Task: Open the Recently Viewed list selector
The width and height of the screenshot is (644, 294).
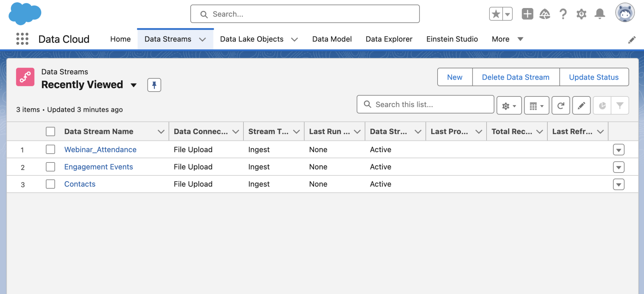Action: click(134, 85)
